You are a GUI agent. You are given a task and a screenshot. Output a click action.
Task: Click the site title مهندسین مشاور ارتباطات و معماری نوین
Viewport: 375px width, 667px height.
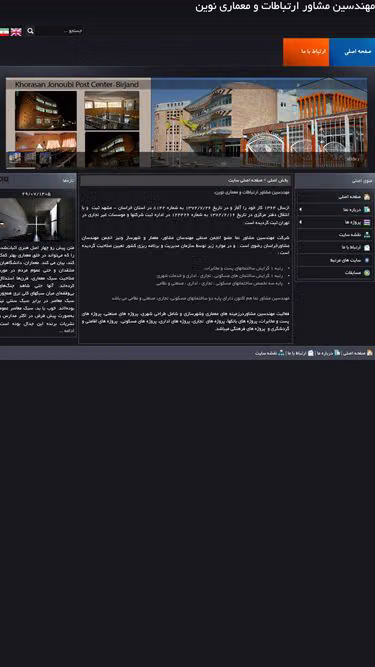tap(285, 7)
